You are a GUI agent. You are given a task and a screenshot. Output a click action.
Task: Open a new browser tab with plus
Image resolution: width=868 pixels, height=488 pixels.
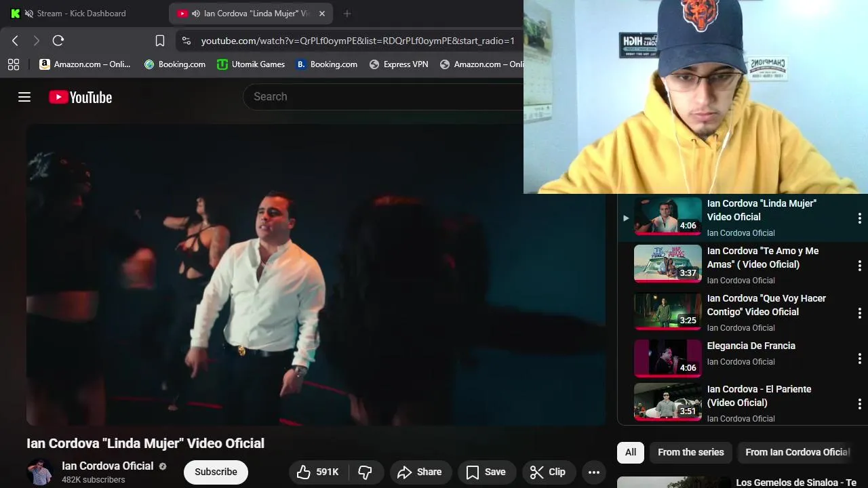tap(347, 14)
